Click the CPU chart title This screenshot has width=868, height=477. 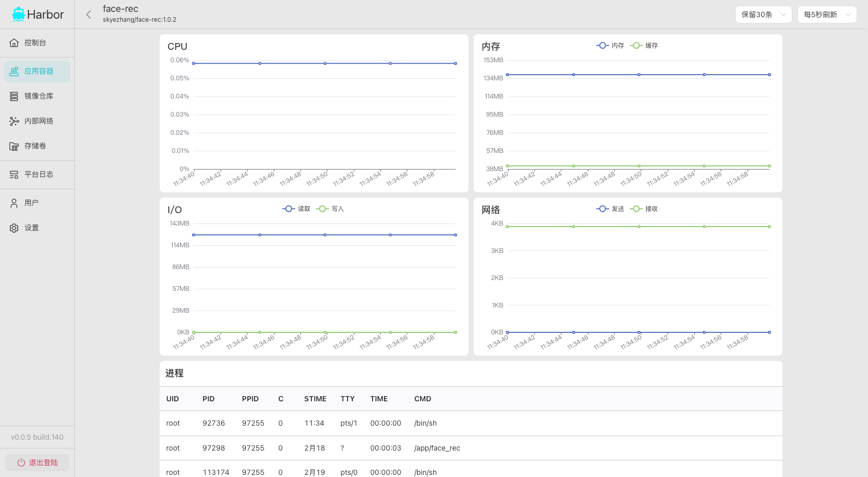[x=177, y=47]
